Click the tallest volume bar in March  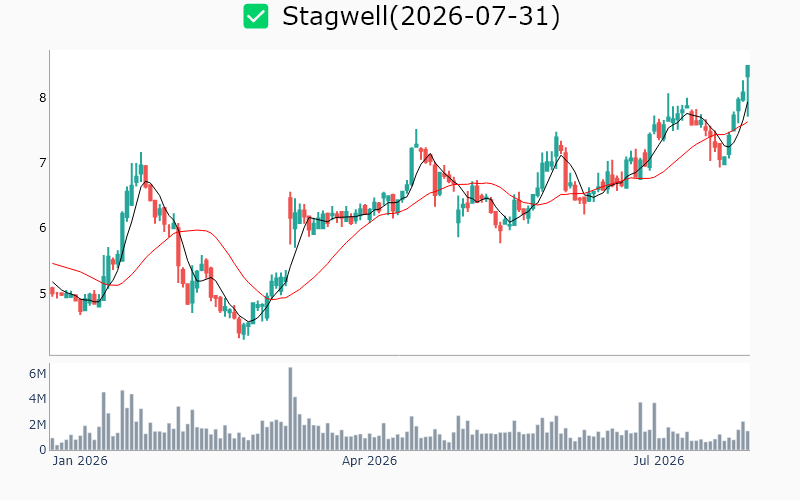[x=290, y=409]
